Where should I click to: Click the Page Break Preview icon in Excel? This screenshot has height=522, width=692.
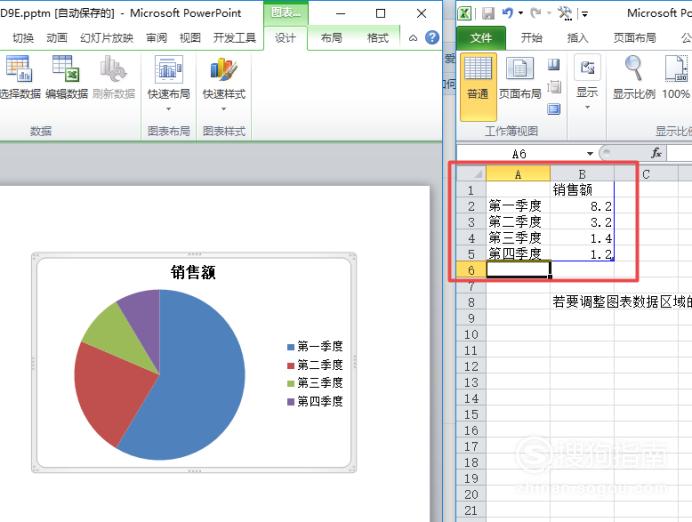click(554, 65)
